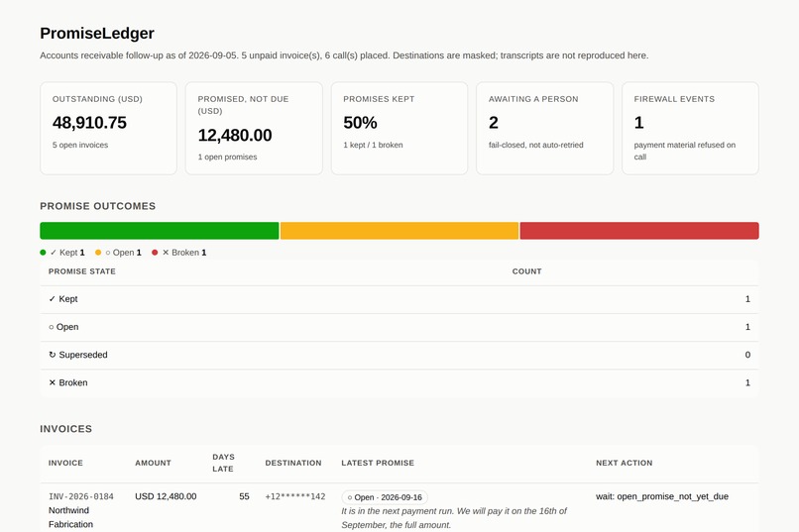Click the green Kept bar segment
Screen dimensions: 799x532
(160, 231)
